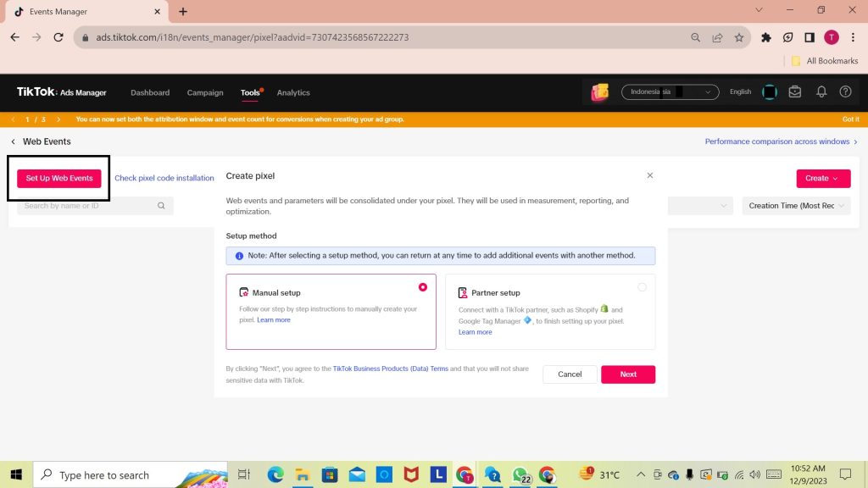Open WhatsApp from the Windows taskbar
This screenshot has height=488, width=868.
519,475
